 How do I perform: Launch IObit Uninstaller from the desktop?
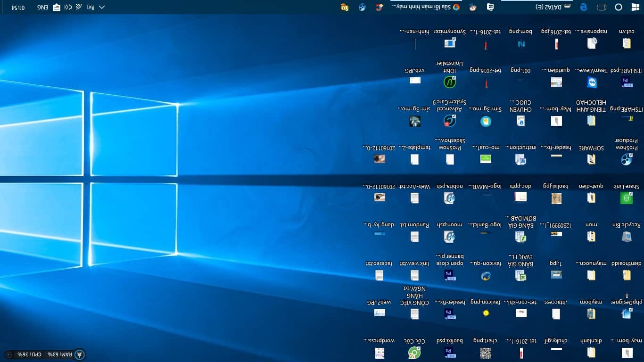pos(450,82)
